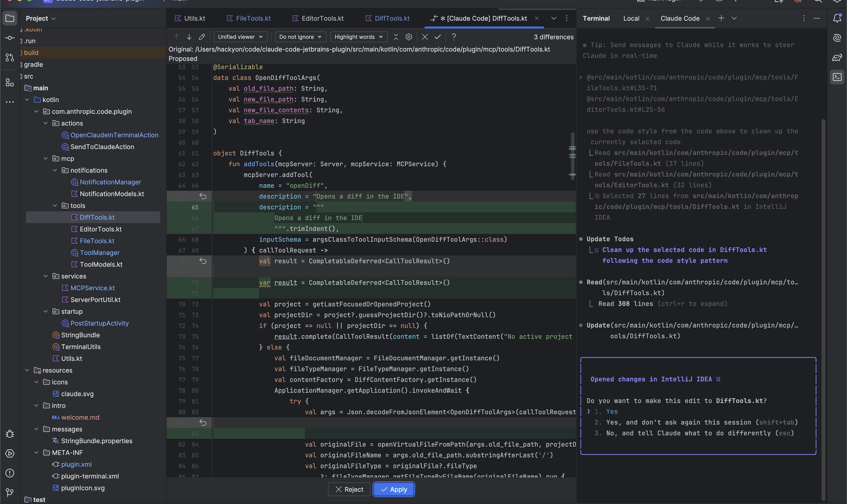The width and height of the screenshot is (847, 504).
Task: Select option 3 No, tell Claude differently
Action: coord(694,433)
